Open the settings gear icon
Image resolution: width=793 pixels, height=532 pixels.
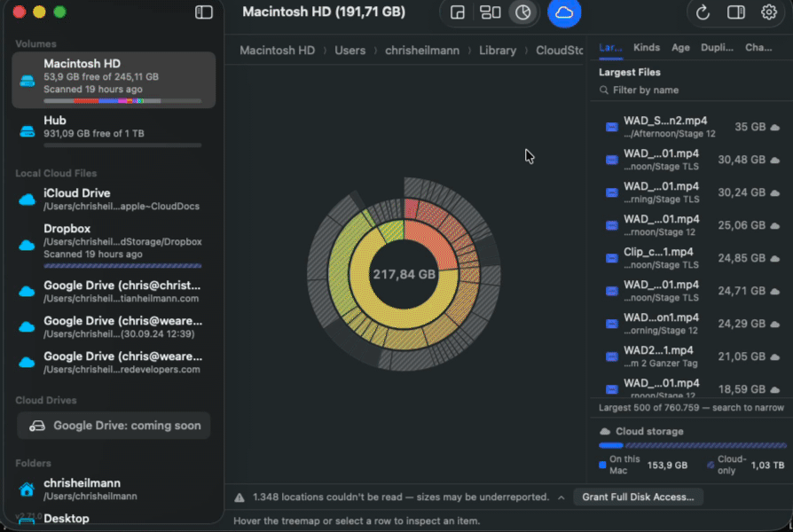769,12
